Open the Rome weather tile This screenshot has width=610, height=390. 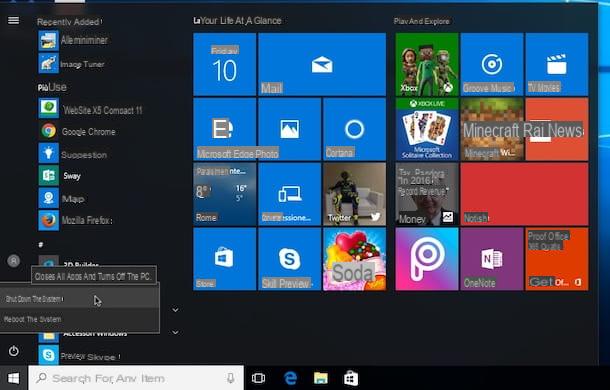click(224, 194)
